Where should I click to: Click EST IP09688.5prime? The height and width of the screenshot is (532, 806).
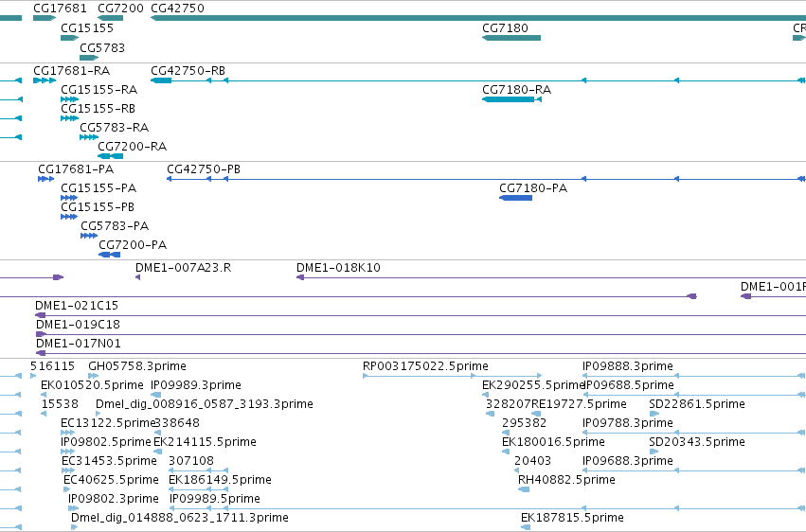pyautogui.click(x=694, y=395)
